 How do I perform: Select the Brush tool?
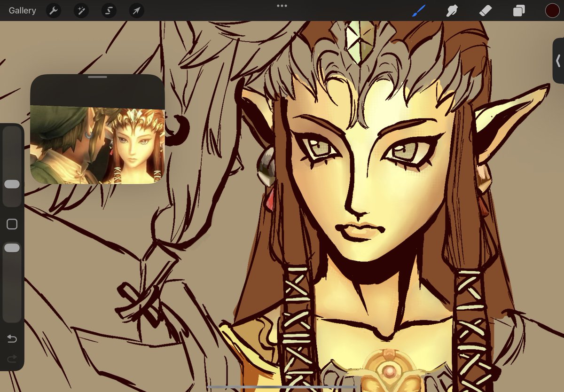(418, 10)
